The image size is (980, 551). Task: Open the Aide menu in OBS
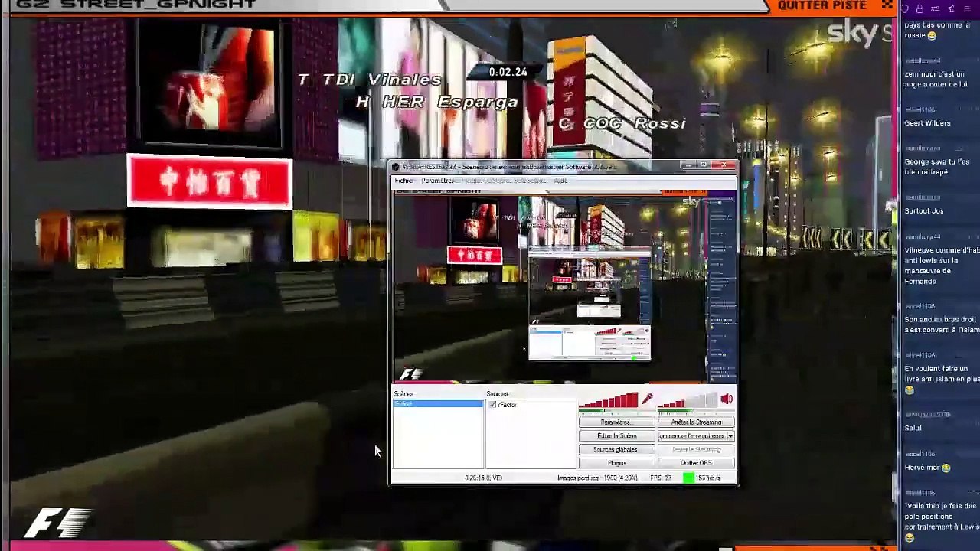point(560,181)
